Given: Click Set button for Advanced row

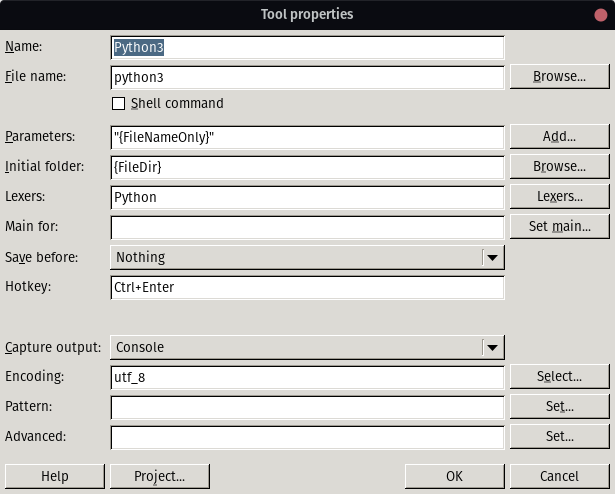Looking at the screenshot, I should [x=558, y=436].
